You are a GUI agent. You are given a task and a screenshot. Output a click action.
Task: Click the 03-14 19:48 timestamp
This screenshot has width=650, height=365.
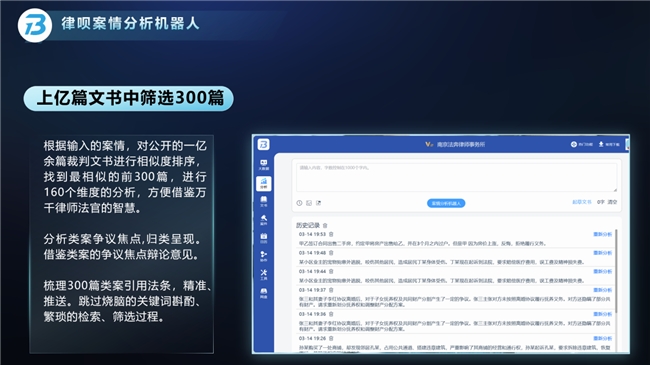pyautogui.click(x=313, y=253)
